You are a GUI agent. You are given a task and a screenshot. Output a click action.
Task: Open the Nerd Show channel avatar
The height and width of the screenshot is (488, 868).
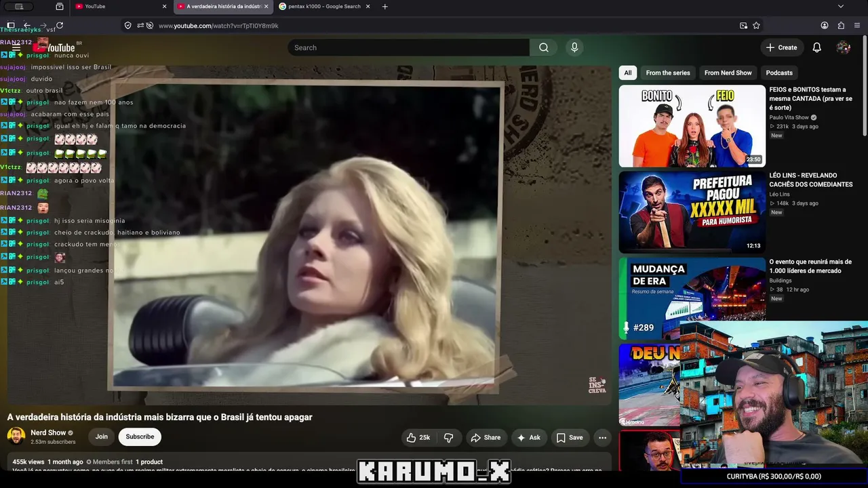coord(16,436)
